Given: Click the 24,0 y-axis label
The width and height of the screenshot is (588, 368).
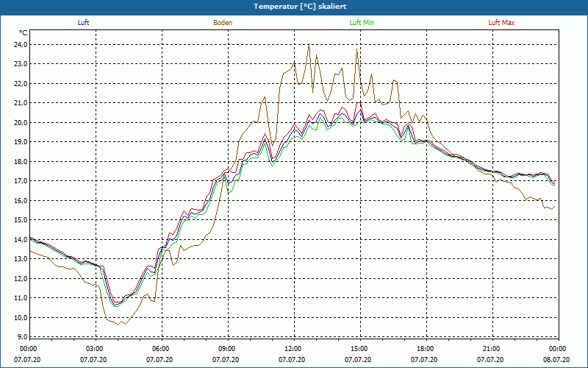Looking at the screenshot, I should click(21, 45).
